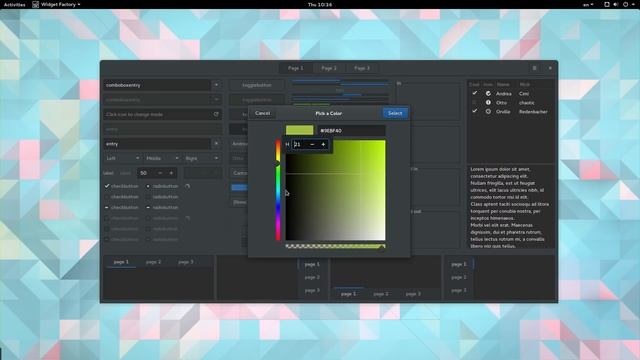Click Select in the Pick a Color dialog

click(395, 113)
